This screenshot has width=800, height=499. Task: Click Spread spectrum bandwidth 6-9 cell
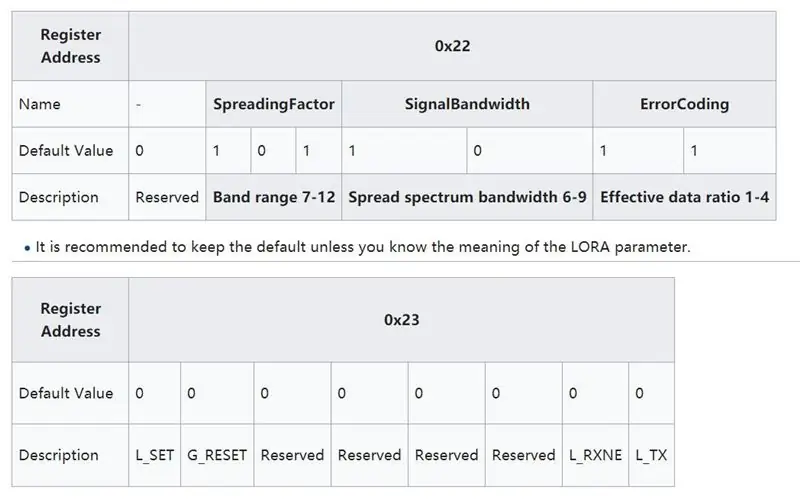pyautogui.click(x=467, y=197)
